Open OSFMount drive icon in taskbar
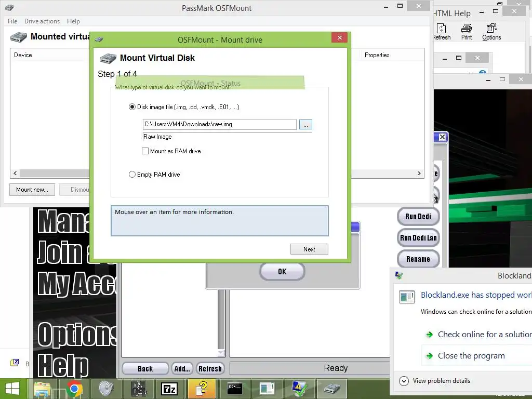 (x=332, y=389)
